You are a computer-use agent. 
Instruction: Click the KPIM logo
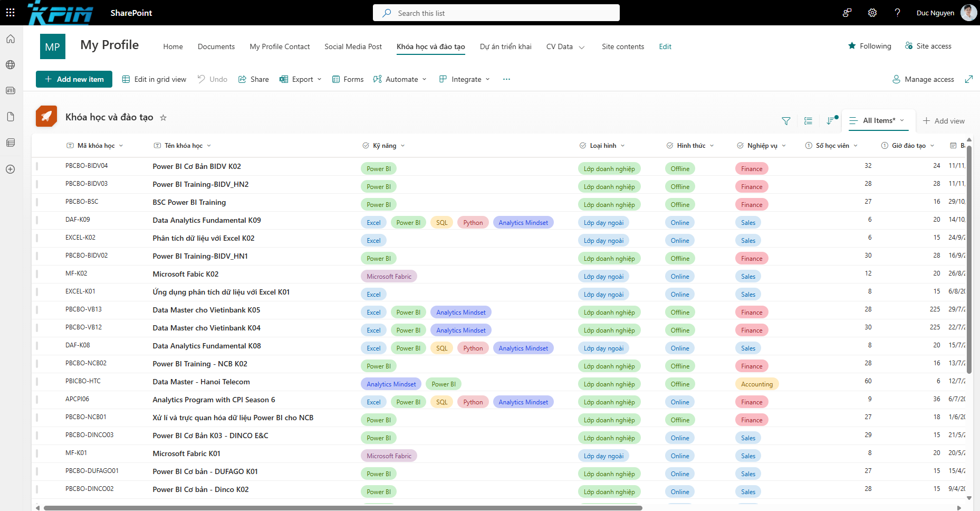tap(60, 13)
